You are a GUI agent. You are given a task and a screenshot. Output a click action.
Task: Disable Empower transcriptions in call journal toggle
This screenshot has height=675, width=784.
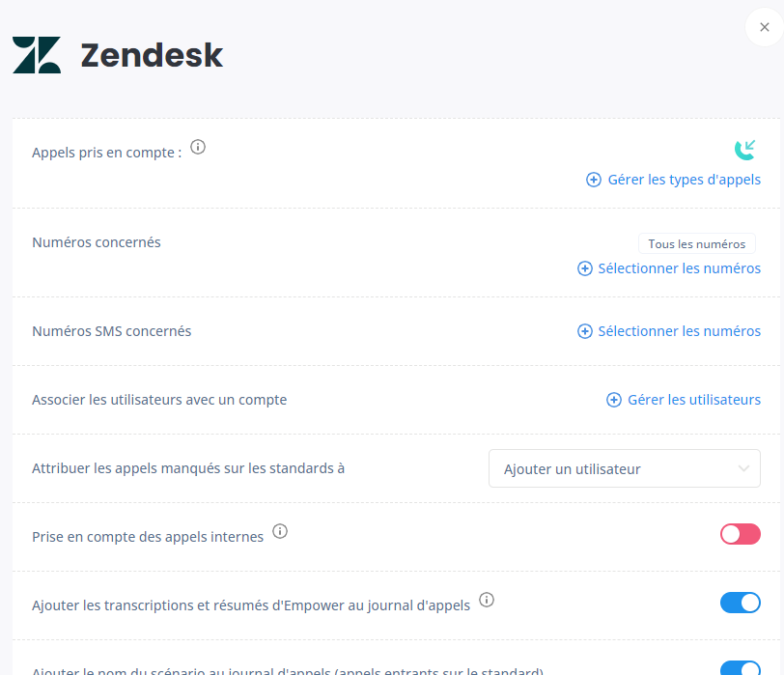(x=741, y=603)
